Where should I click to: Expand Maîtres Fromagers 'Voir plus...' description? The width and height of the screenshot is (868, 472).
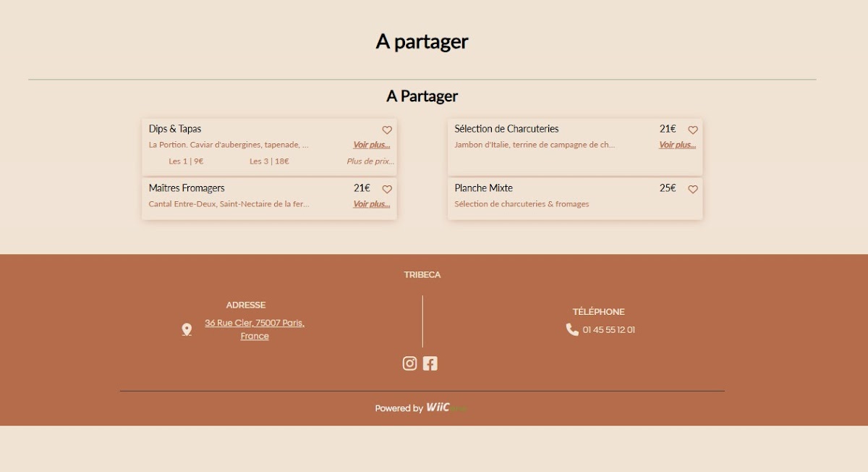point(372,204)
